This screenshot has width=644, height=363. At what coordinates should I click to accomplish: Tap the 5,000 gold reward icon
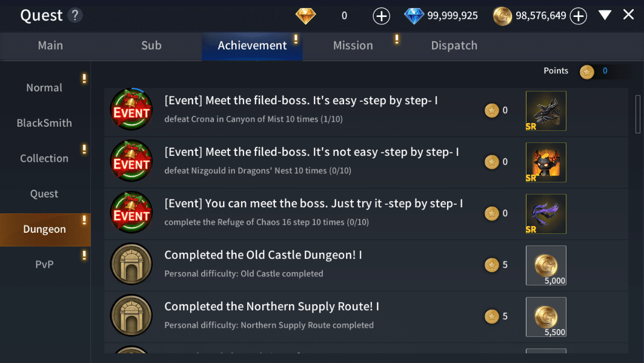(546, 265)
